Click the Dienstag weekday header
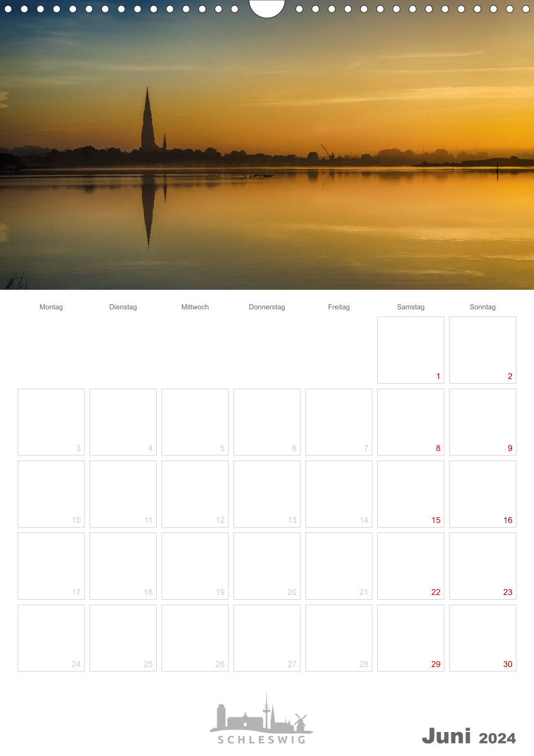The width and height of the screenshot is (534, 756). pyautogui.click(x=123, y=307)
